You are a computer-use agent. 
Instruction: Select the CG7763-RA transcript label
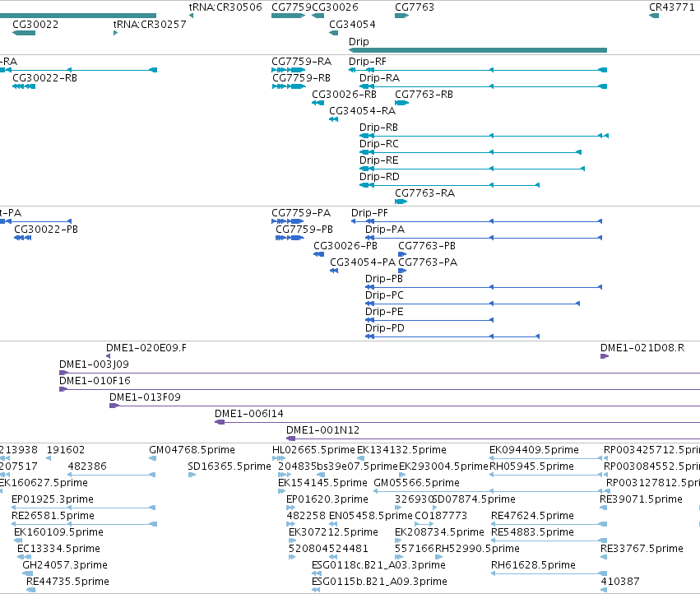[425, 193]
